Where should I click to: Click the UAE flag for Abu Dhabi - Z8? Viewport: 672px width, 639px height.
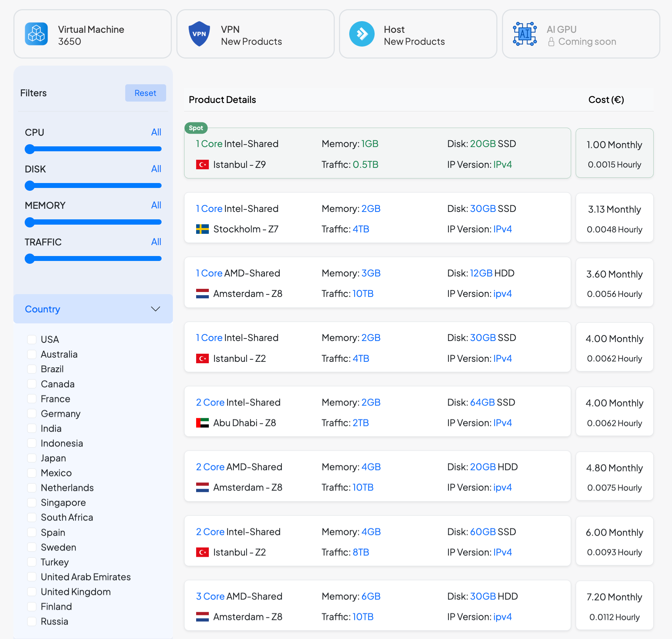click(202, 422)
